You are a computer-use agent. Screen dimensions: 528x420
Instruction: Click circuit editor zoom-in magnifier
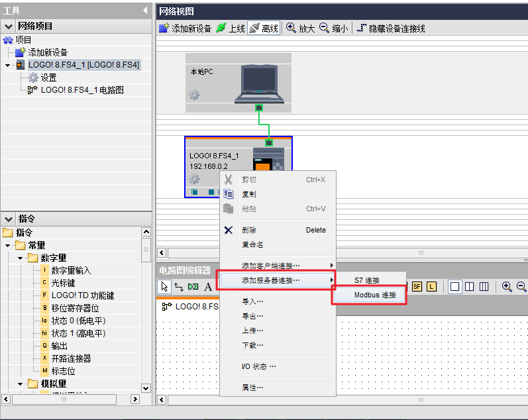[x=506, y=287]
